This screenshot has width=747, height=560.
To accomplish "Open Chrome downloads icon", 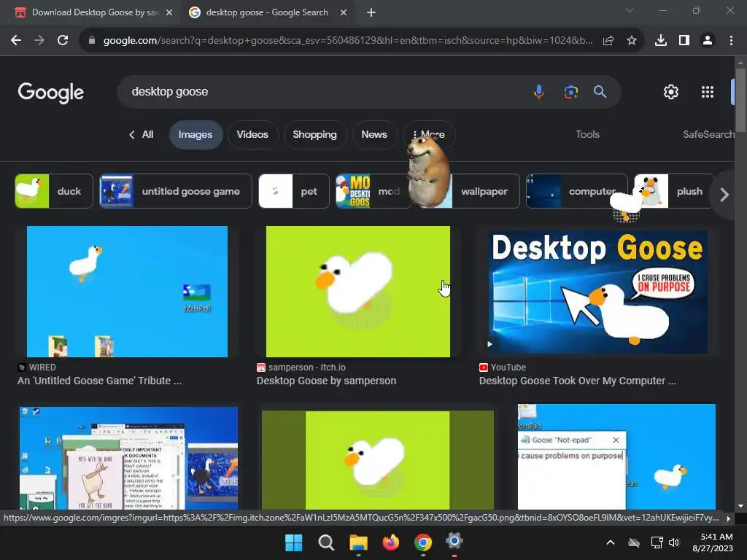I will (x=661, y=41).
